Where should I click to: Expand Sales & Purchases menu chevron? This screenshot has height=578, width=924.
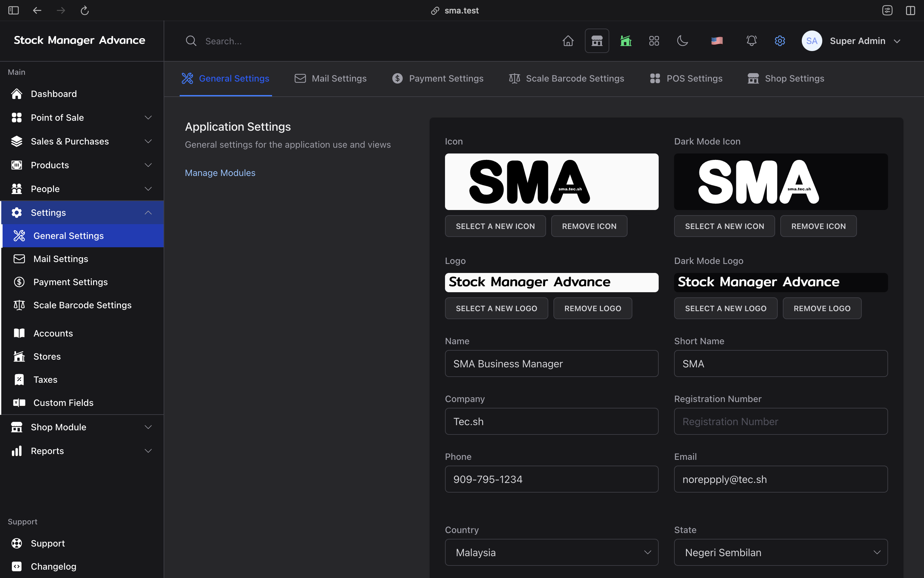148,141
